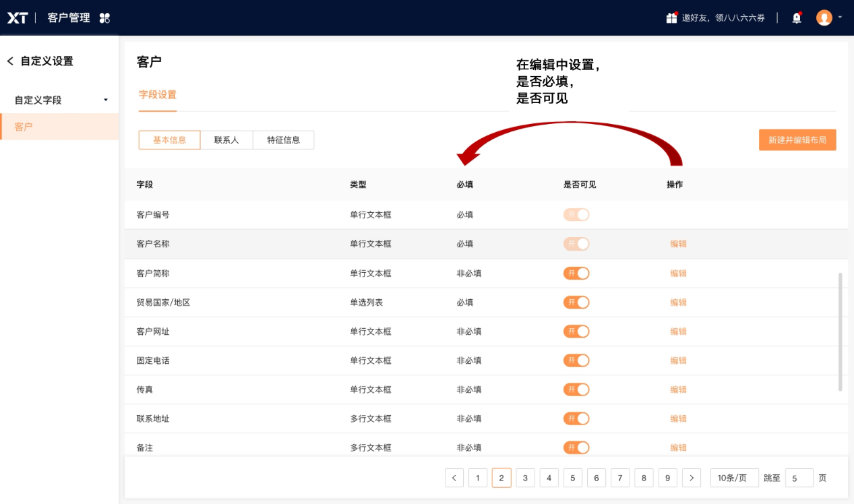Click the XT logo in the navigation bar
Screen dimensions: 854x504
tap(18, 18)
